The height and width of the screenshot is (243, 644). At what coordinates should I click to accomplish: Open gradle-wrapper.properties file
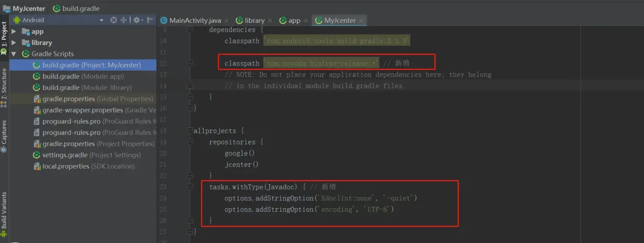[95, 110]
